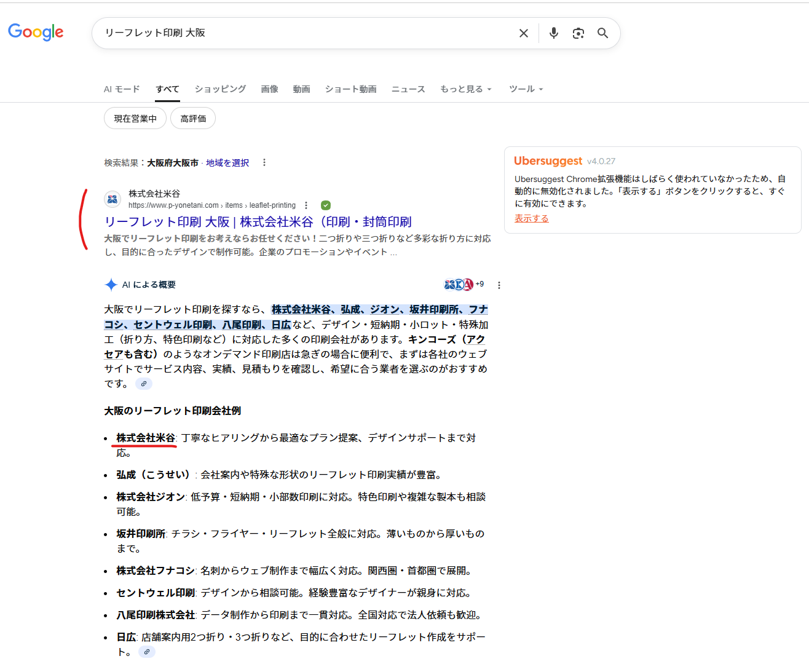This screenshot has width=809, height=672.
Task: Clear the search box text
Action: coord(523,33)
